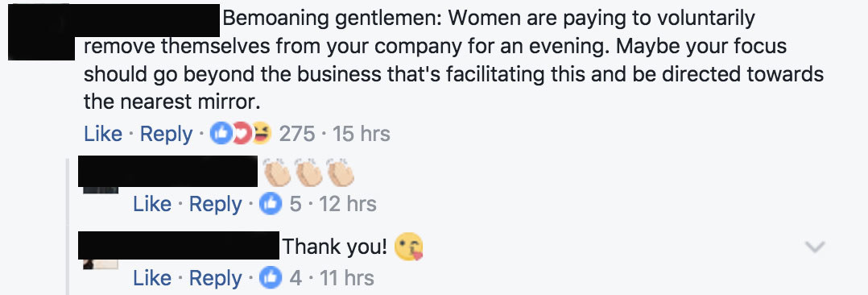This screenshot has width=868, height=295.
Task: Click the laughing face reaction icon
Action: (x=262, y=134)
